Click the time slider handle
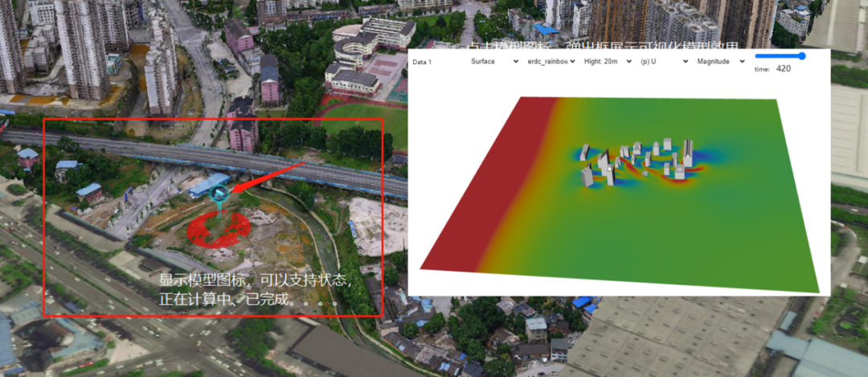The width and height of the screenshot is (868, 377). coord(801,56)
